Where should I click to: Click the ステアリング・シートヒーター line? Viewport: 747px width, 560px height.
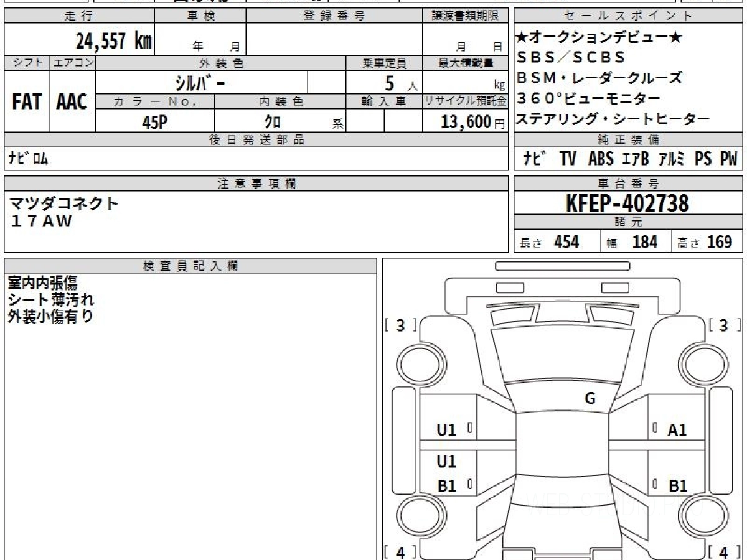click(613, 119)
